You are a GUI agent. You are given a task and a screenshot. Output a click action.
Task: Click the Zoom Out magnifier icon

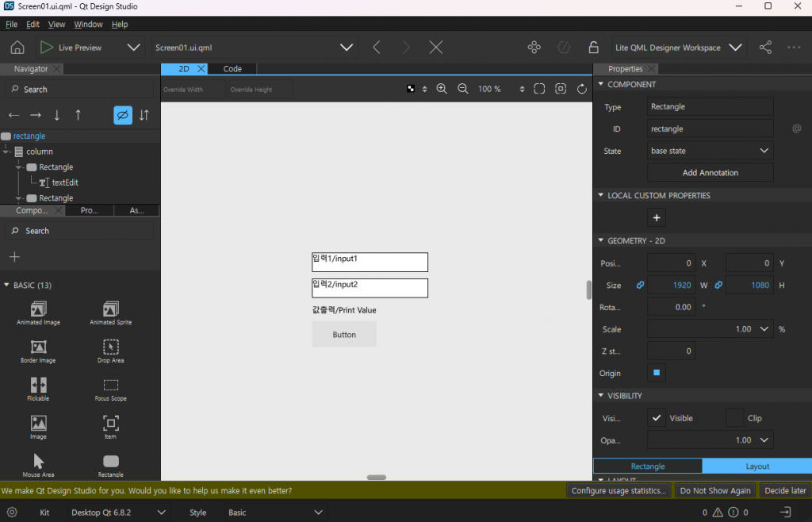(x=463, y=89)
